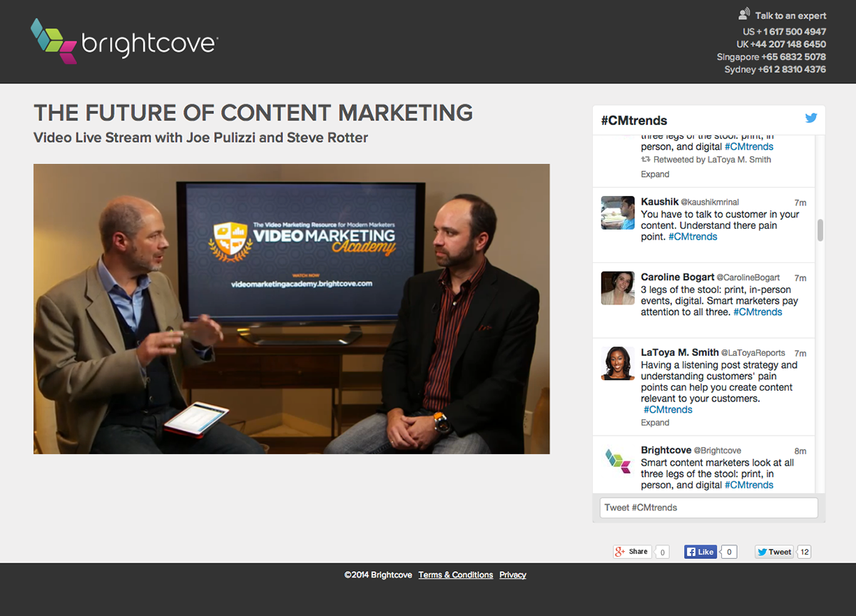
Task: Click the #CMtrends hashtag in Caroline Bogart's tweet
Action: coord(758,312)
